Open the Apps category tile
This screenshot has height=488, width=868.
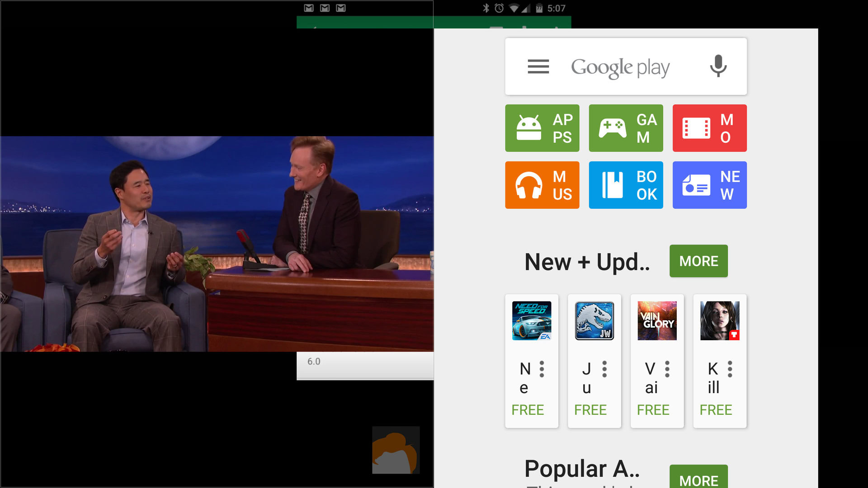[542, 128]
